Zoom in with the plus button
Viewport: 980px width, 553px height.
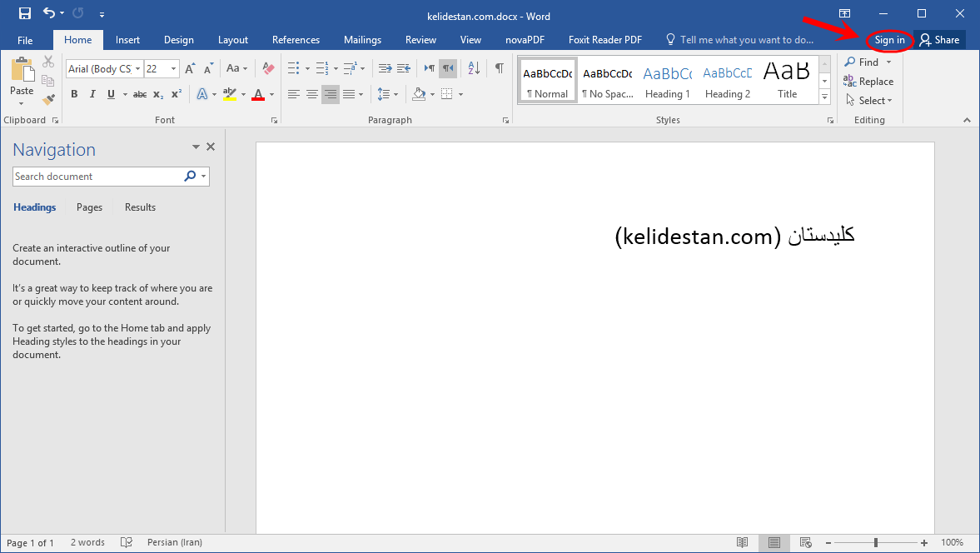(x=924, y=543)
